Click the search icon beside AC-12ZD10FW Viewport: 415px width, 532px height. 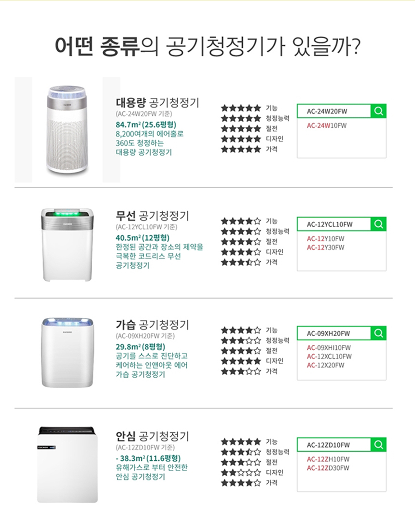(x=379, y=444)
